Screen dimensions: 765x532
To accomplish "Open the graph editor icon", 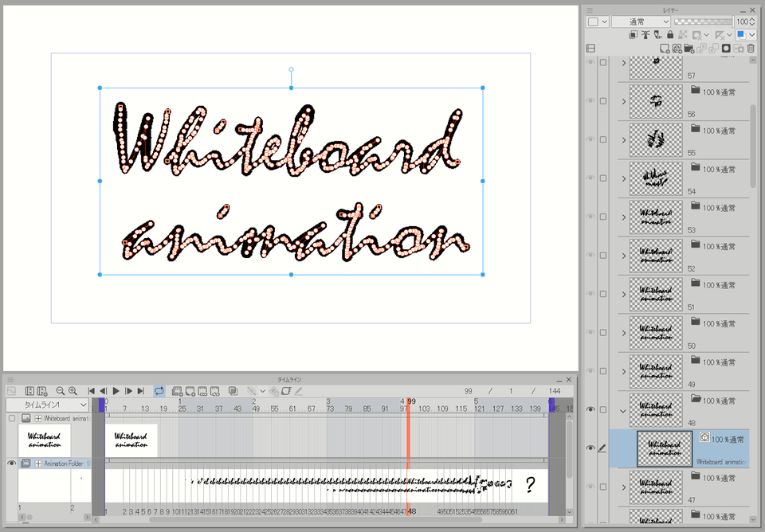I will pyautogui.click(x=11, y=391).
